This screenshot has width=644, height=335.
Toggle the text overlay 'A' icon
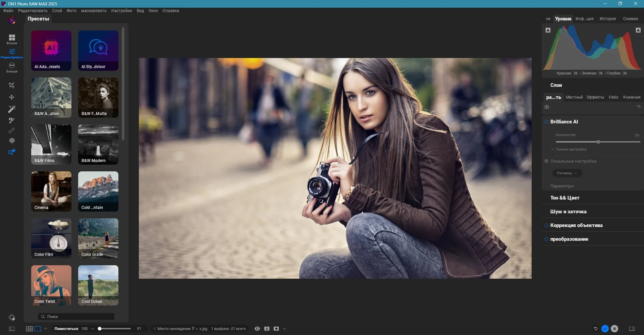tap(267, 329)
